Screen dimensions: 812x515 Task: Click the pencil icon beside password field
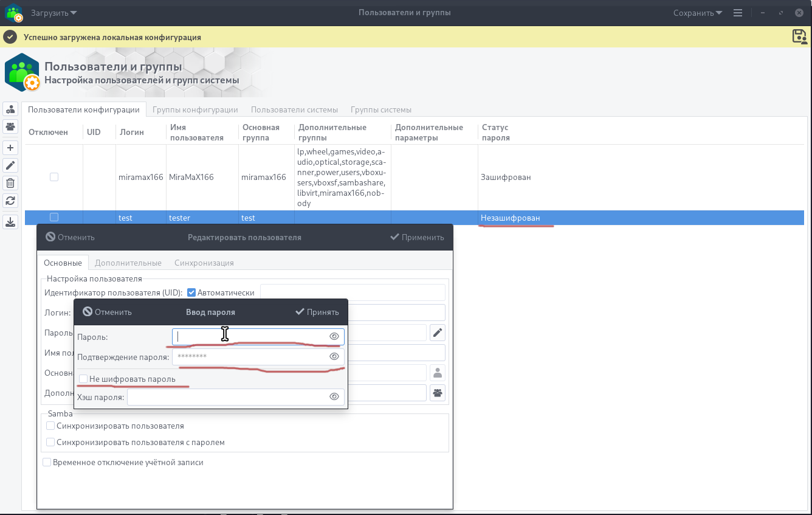tap(438, 333)
